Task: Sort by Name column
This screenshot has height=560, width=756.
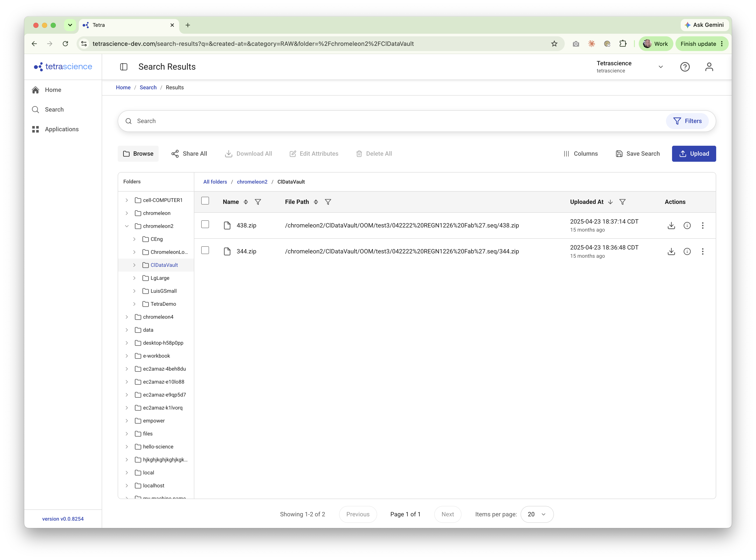Action: [x=246, y=202]
